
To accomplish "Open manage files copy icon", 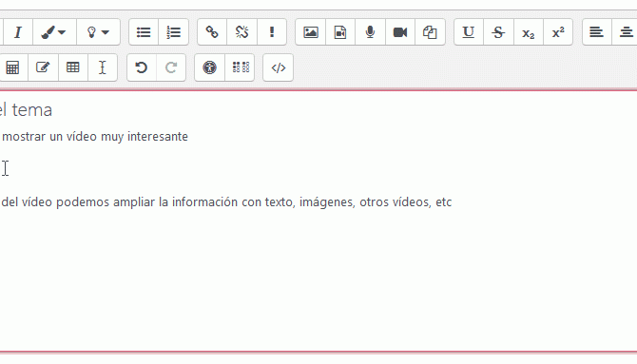I will tap(430, 32).
